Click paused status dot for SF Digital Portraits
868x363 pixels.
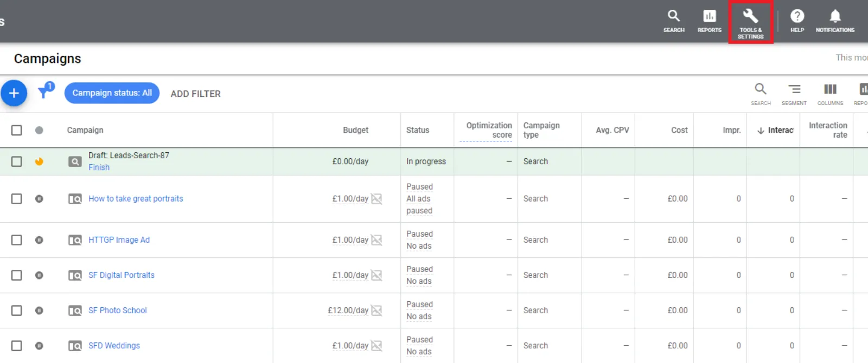tap(39, 275)
